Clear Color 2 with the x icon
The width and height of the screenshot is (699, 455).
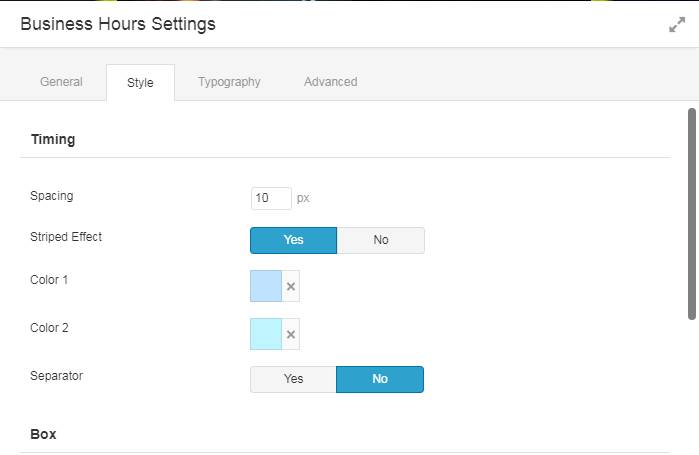(291, 334)
